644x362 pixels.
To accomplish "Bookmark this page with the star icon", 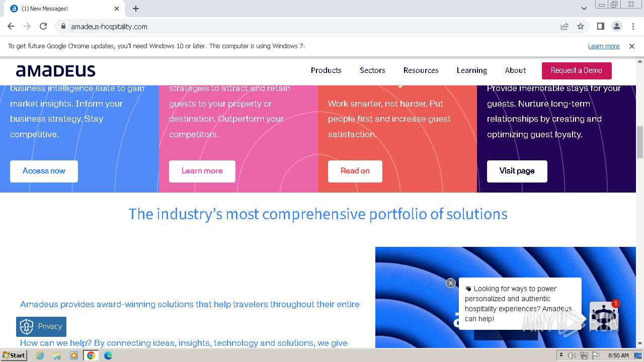I will pyautogui.click(x=581, y=26).
